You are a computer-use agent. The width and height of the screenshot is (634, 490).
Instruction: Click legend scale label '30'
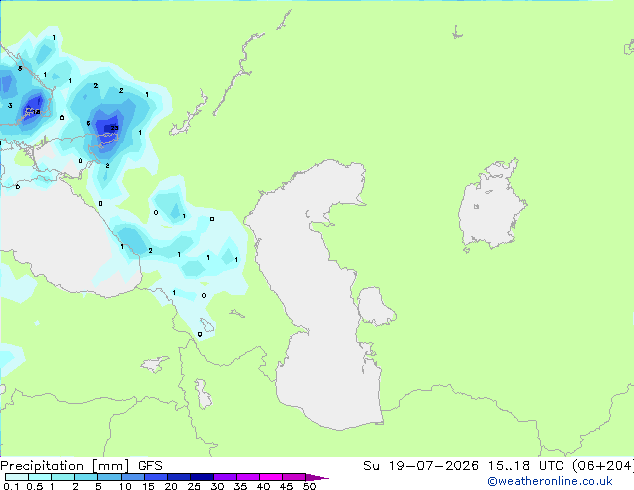coord(217,486)
